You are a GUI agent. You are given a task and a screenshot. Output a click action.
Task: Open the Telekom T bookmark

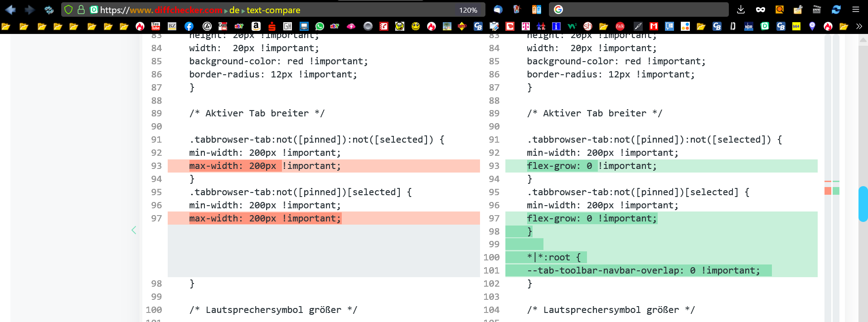coord(525,26)
